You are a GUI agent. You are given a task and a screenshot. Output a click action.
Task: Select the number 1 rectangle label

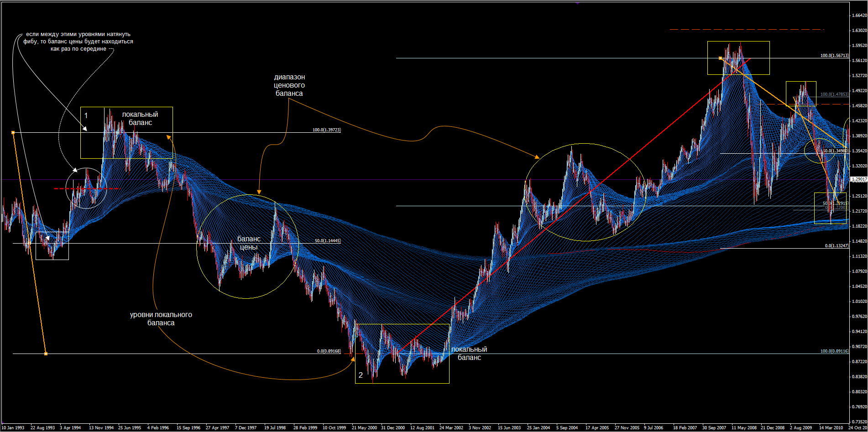(86, 116)
